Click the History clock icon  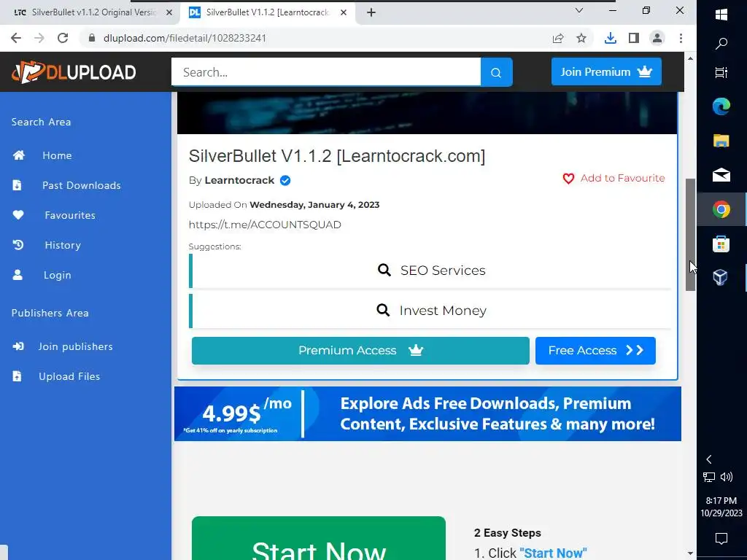[x=18, y=245]
